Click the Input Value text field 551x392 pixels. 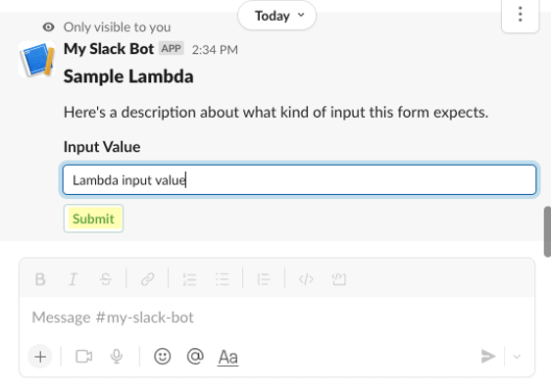299,180
